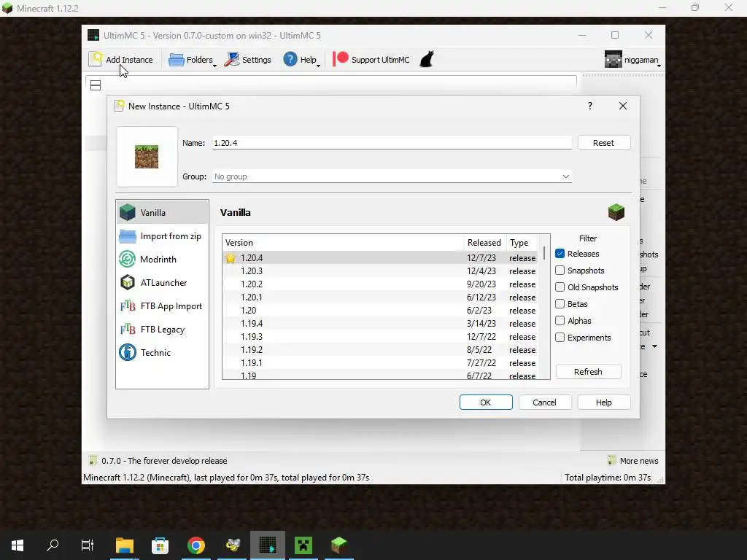Select FTB Legacy entry icon
Viewport: 747px width, 560px height.
coord(127,329)
